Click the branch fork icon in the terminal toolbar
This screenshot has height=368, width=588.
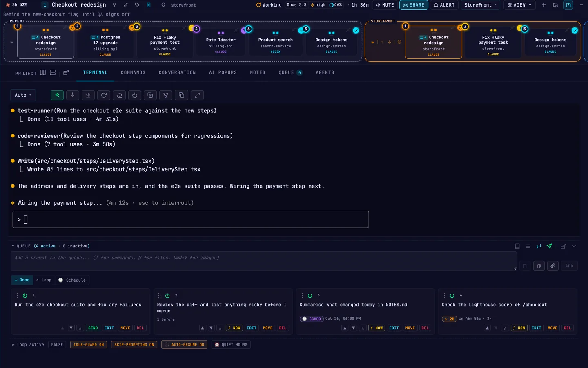pyautogui.click(x=166, y=95)
